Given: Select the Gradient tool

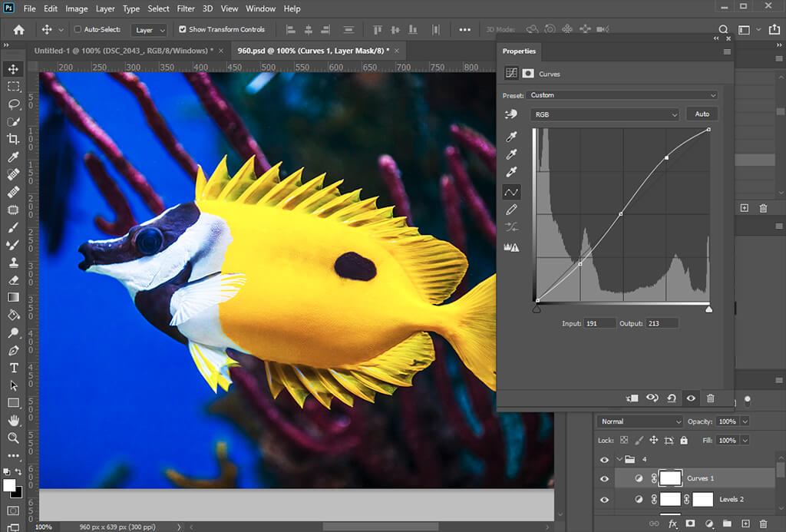Looking at the screenshot, I should (x=14, y=297).
